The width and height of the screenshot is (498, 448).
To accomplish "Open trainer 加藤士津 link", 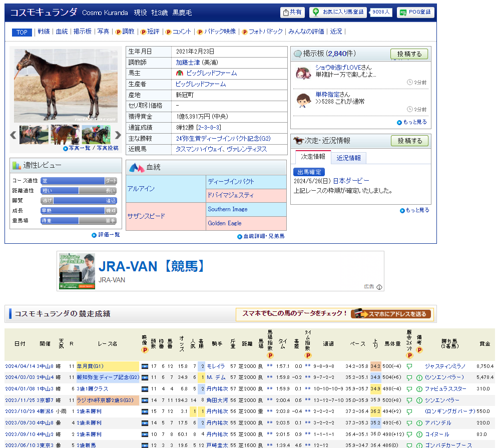I will [x=187, y=63].
